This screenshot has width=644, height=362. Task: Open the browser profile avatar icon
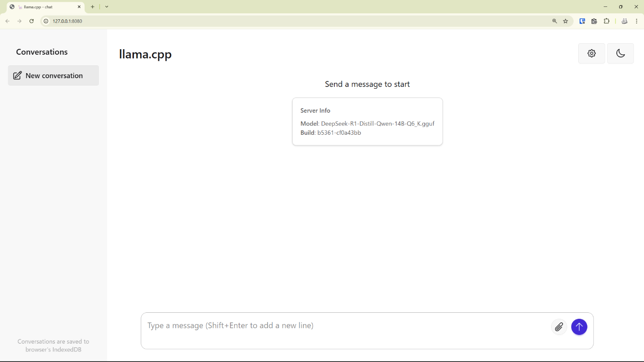(x=624, y=21)
